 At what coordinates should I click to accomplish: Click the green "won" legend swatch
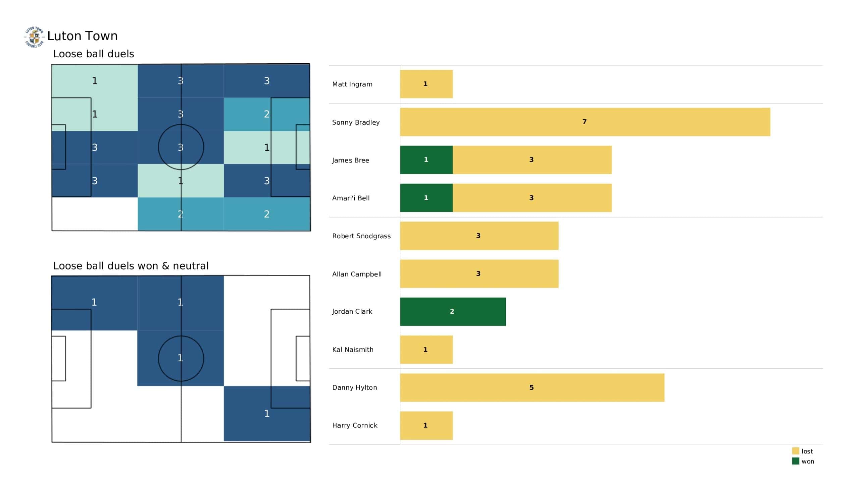[x=795, y=461]
